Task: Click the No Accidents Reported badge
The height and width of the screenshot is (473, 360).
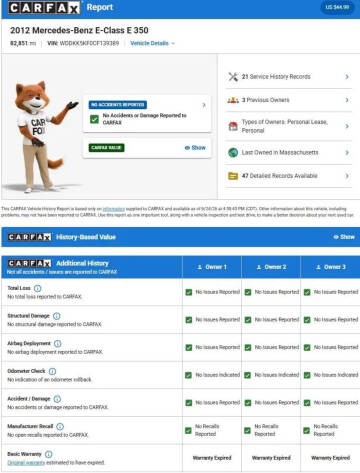Action: tap(118, 105)
